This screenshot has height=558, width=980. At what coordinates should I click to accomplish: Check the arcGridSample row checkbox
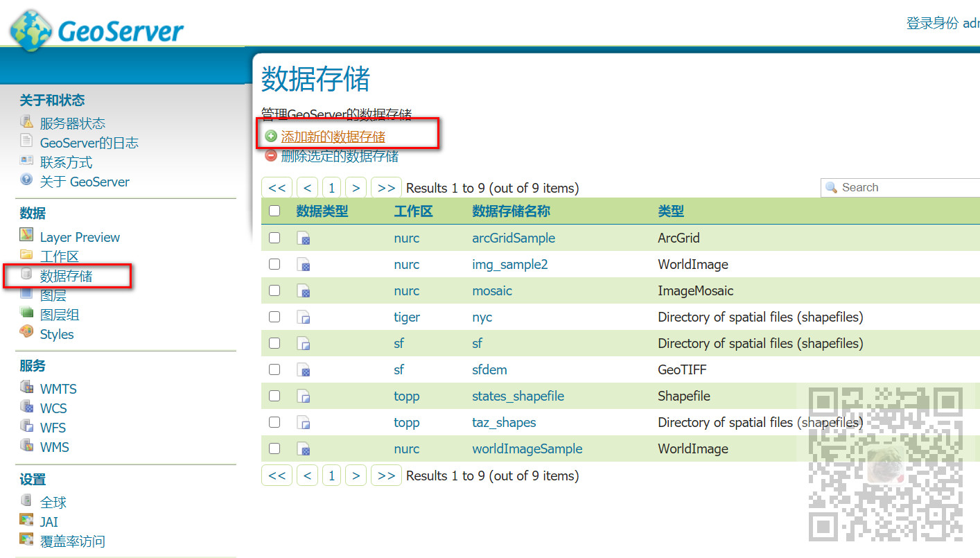click(x=274, y=238)
